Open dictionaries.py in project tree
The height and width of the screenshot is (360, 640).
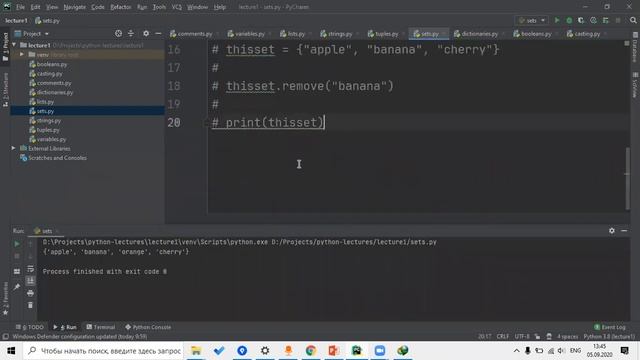point(51,92)
